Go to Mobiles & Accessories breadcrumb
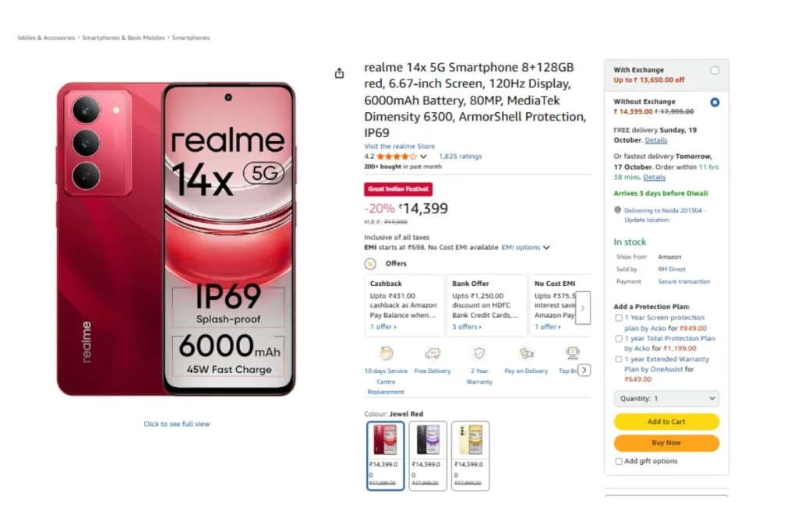This screenshot has width=798, height=532. pos(47,37)
